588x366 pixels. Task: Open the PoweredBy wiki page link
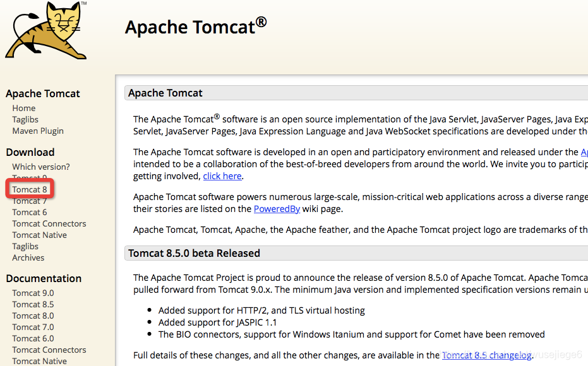point(277,209)
